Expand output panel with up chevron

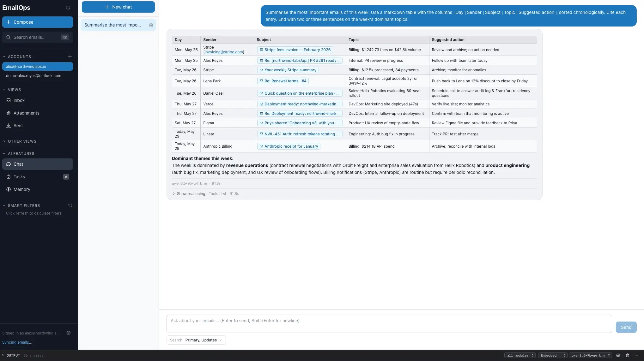point(637,355)
